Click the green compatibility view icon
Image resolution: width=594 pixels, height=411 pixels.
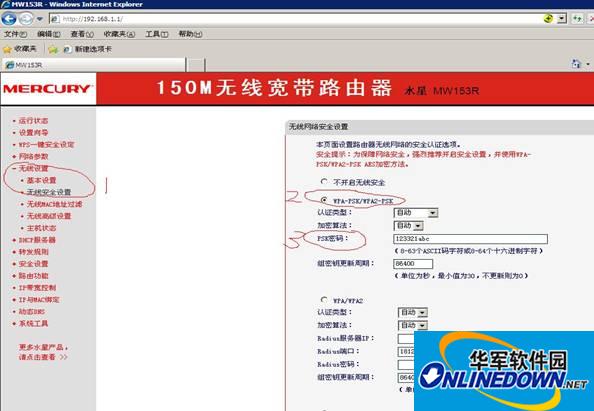pyautogui.click(x=548, y=18)
